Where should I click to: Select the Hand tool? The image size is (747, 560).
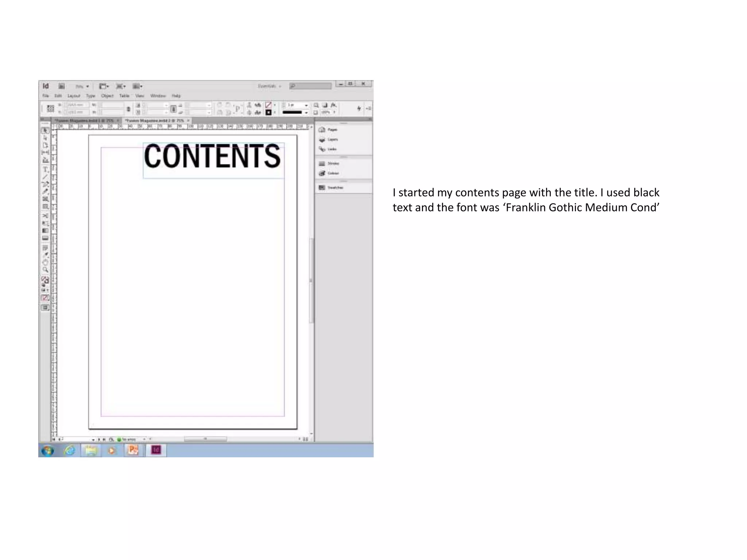coord(46,262)
